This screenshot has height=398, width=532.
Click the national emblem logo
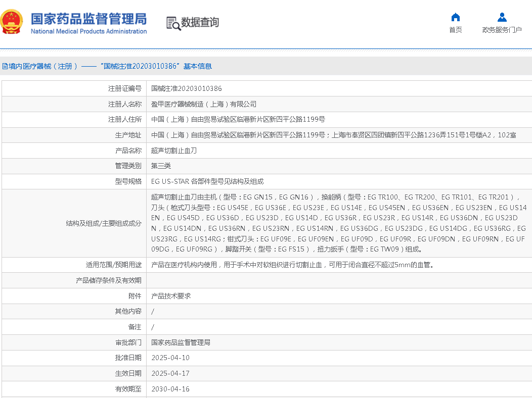click(12, 22)
